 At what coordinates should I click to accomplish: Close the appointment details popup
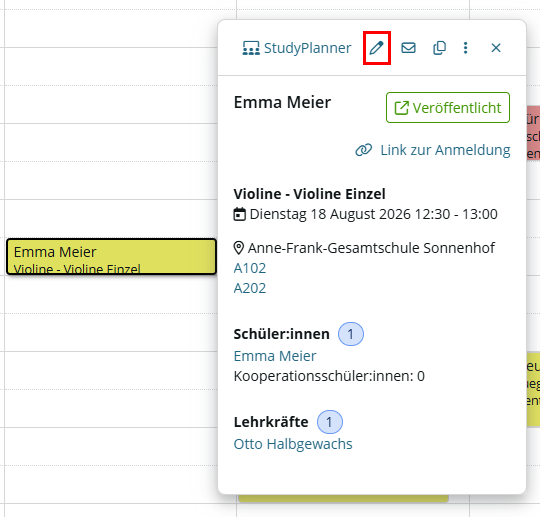[x=496, y=48]
